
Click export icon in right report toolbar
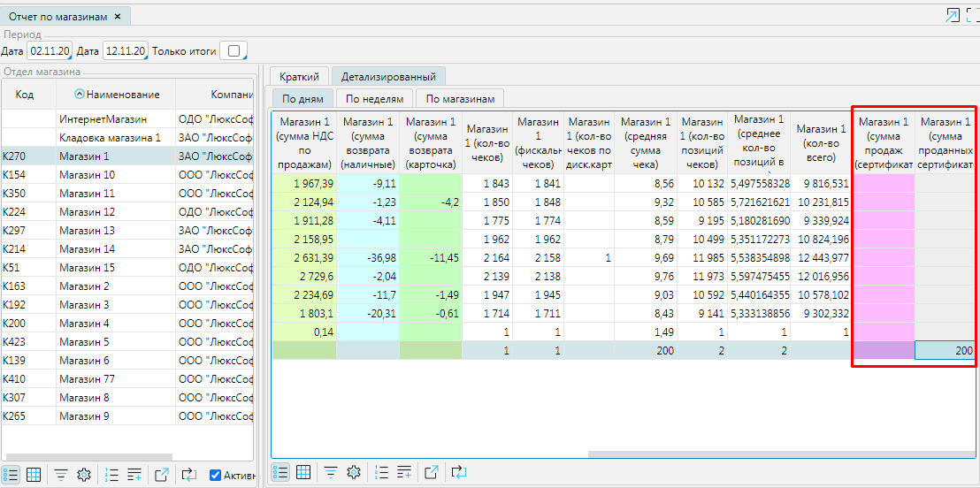[431, 472]
